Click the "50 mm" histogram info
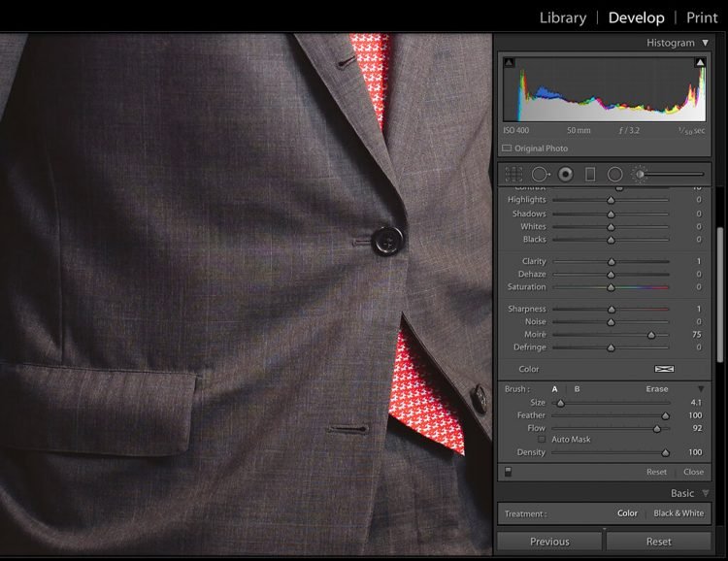This screenshot has width=728, height=561. 579,130
